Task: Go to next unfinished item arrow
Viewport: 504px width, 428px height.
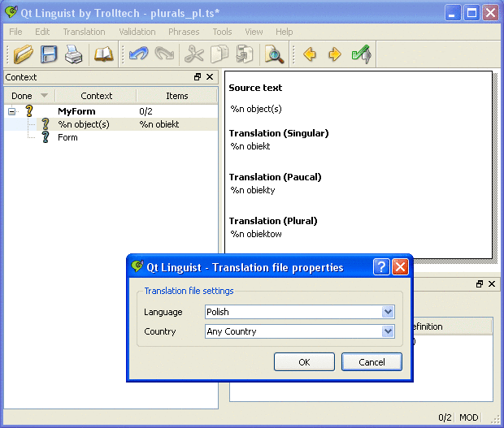Action: (x=335, y=54)
